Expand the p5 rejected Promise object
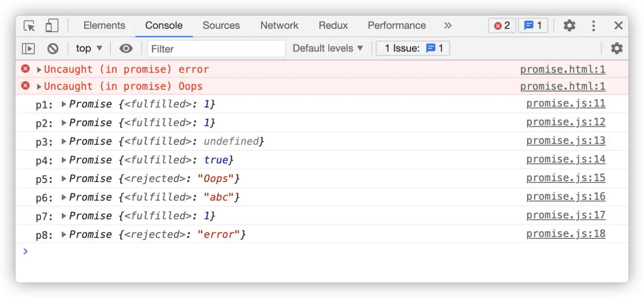The height and width of the screenshot is (298, 644). click(64, 179)
